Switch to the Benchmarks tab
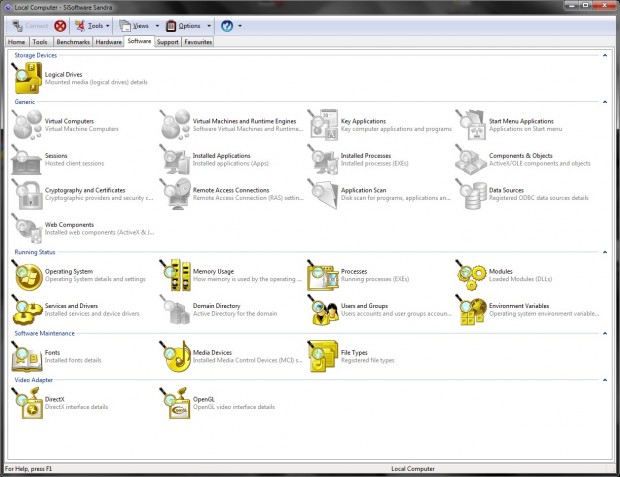Image resolution: width=620 pixels, height=477 pixels. point(73,42)
